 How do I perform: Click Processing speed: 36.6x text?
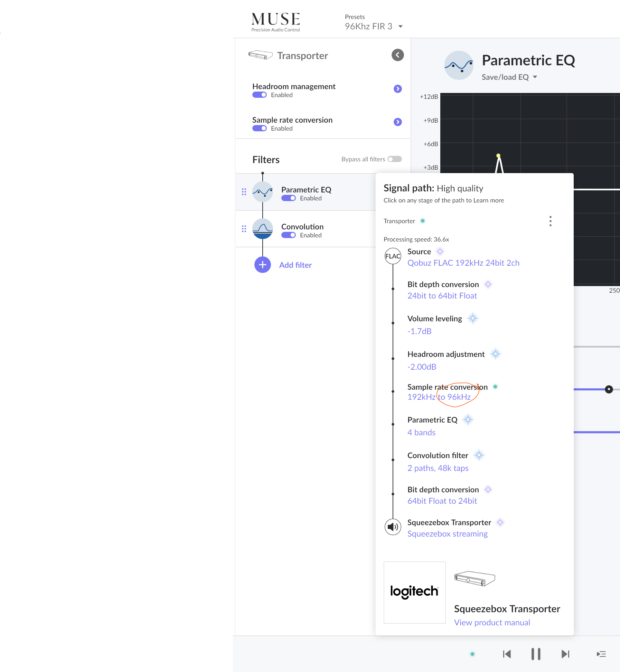point(416,239)
